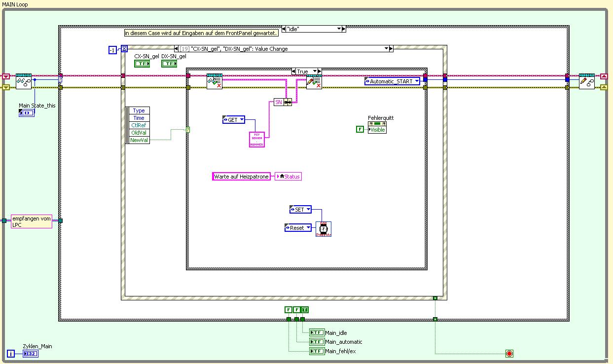The height and width of the screenshot is (364, 613).
Task: Click the yellow shift register on right
Action: pos(604,87)
